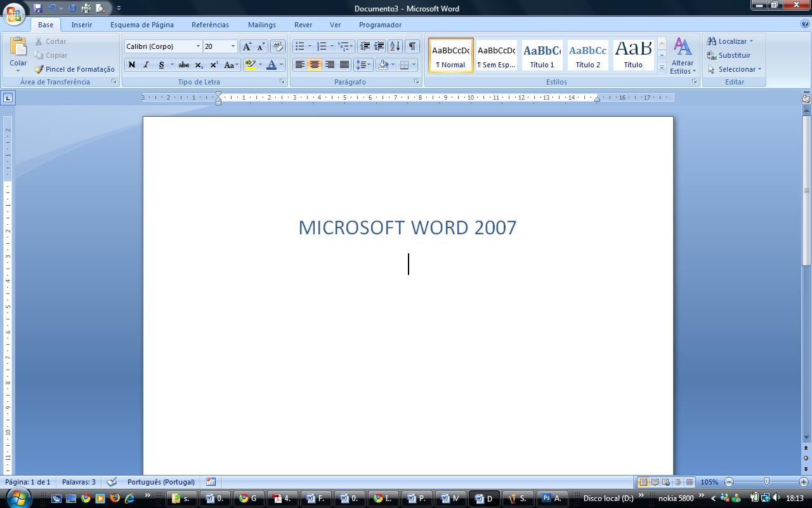The height and width of the screenshot is (508, 812).
Task: Open Alterar Estilos menu
Action: (x=683, y=56)
